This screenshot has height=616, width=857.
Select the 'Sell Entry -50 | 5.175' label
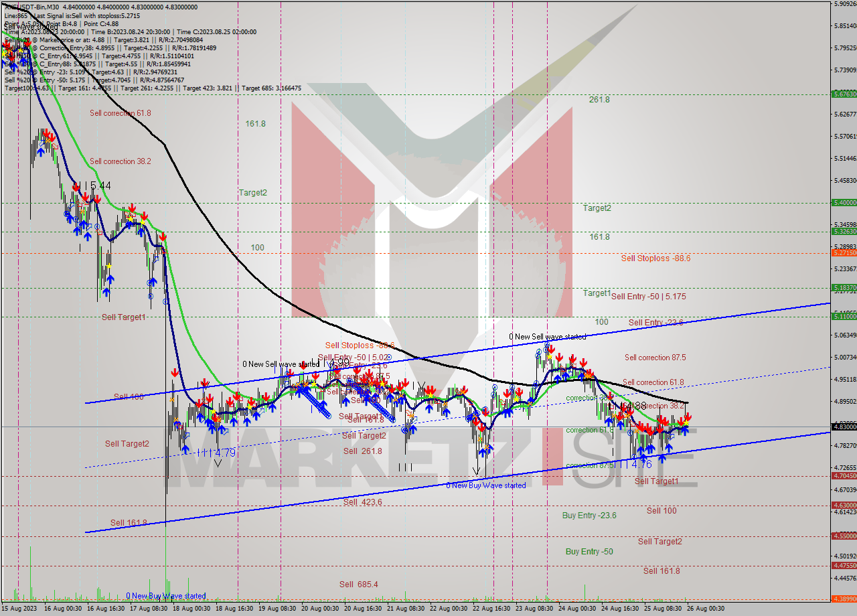pos(648,296)
